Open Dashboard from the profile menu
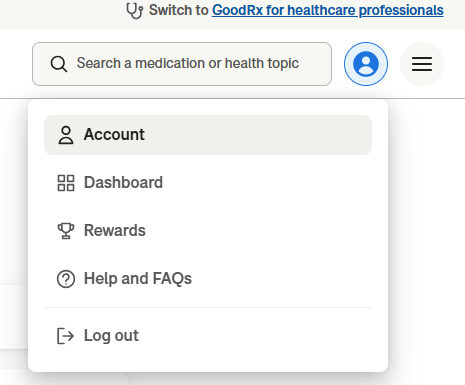The height and width of the screenshot is (385, 465). point(208,183)
